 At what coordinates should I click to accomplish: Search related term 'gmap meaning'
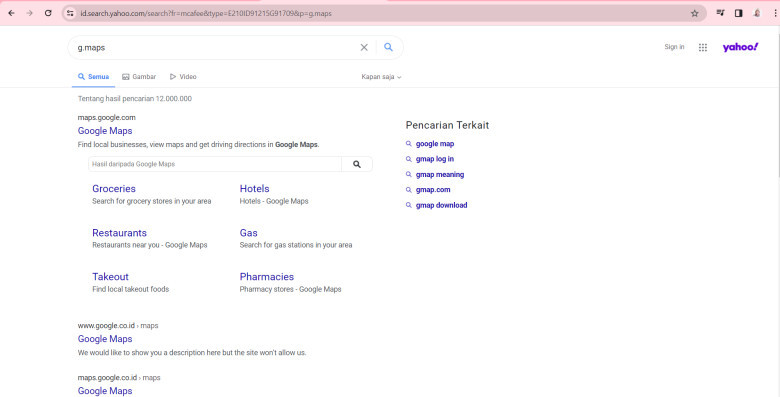pos(440,175)
